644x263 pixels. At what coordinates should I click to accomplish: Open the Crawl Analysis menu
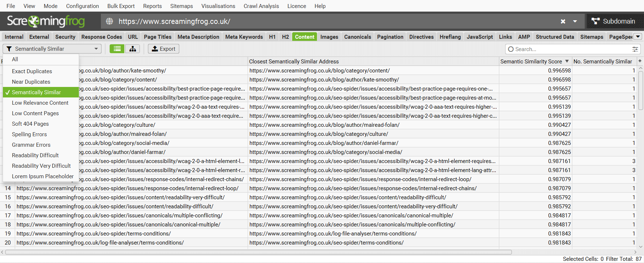coord(261,6)
